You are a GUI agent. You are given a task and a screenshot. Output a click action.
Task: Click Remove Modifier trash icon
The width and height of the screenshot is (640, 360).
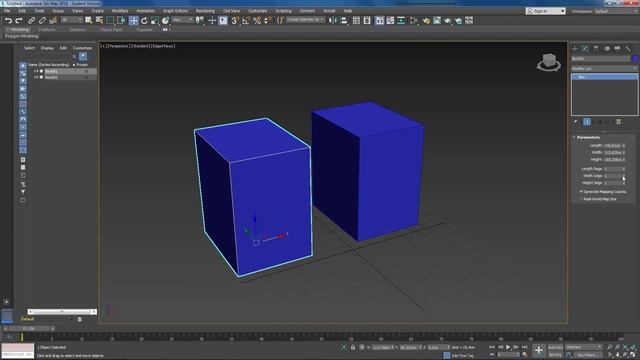click(618, 122)
